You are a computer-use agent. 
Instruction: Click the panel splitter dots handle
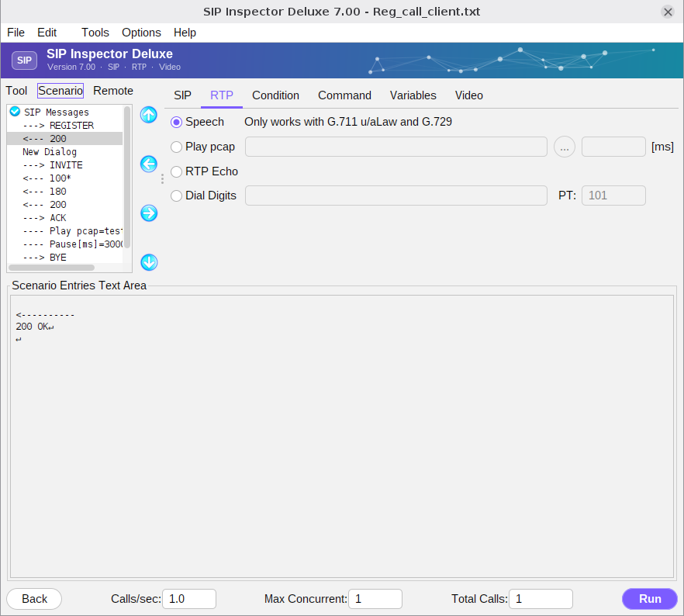[162, 179]
